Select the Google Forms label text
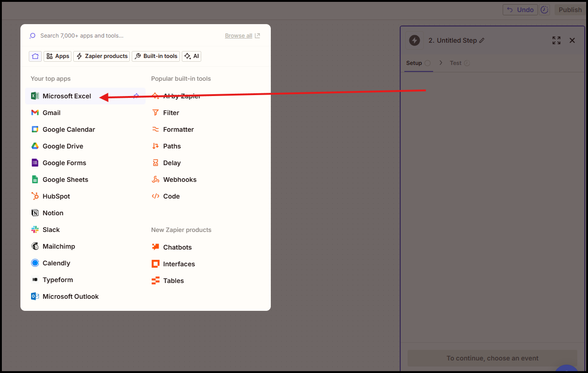 pyautogui.click(x=64, y=163)
